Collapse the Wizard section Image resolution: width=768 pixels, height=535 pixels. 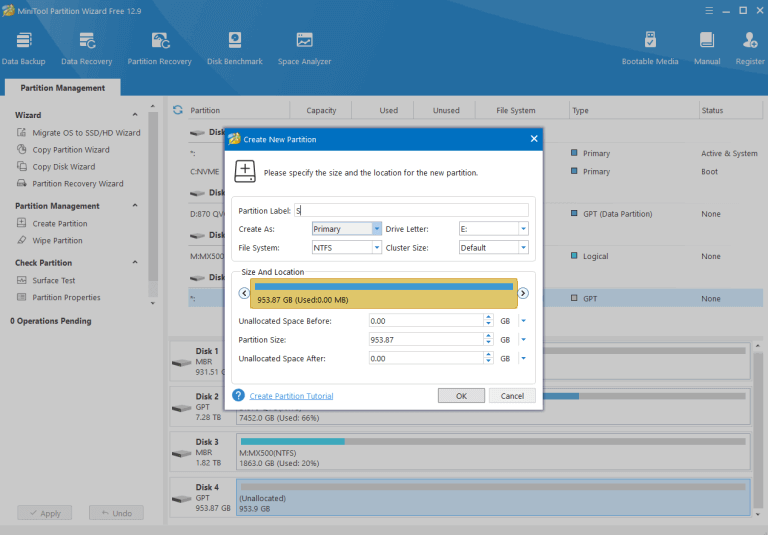(135, 115)
